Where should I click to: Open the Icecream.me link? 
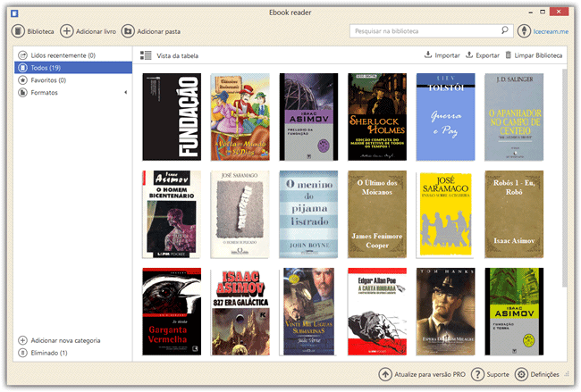coord(549,31)
